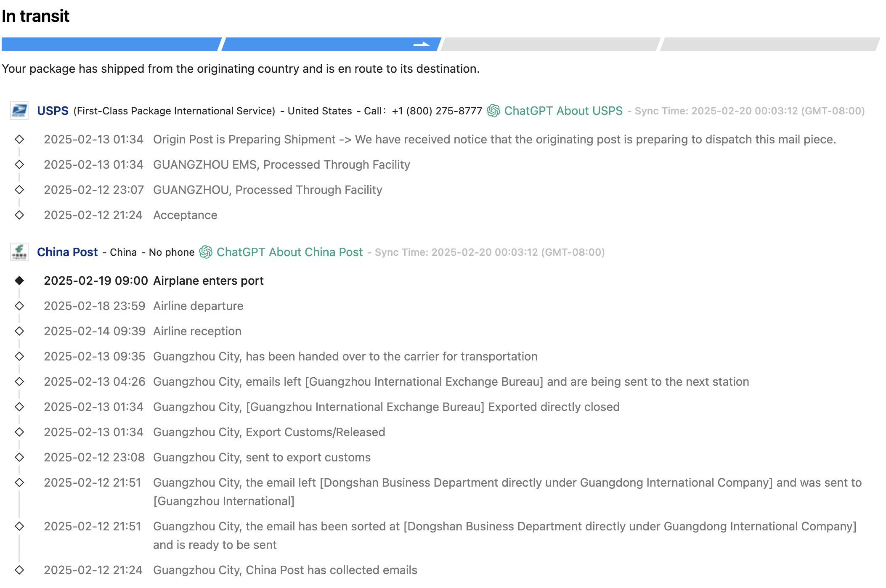The image size is (886, 588).
Task: Click the Airline reception event text
Action: coord(197,331)
